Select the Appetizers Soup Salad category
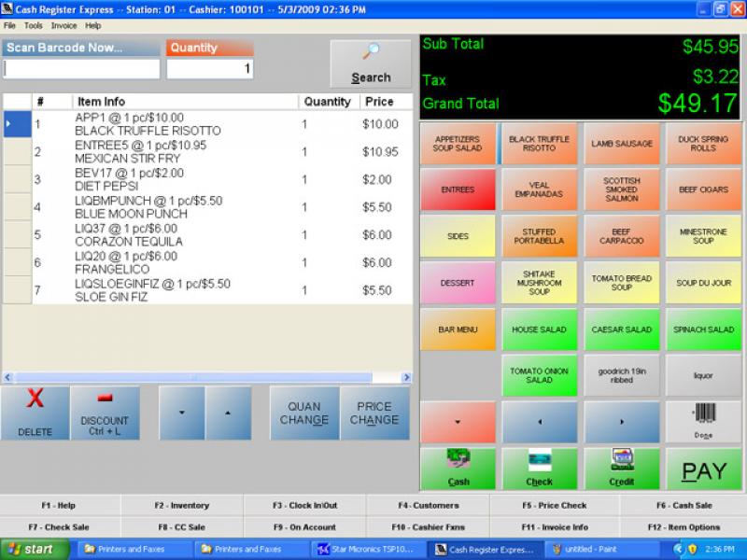This screenshot has height=560, width=747. 458,144
